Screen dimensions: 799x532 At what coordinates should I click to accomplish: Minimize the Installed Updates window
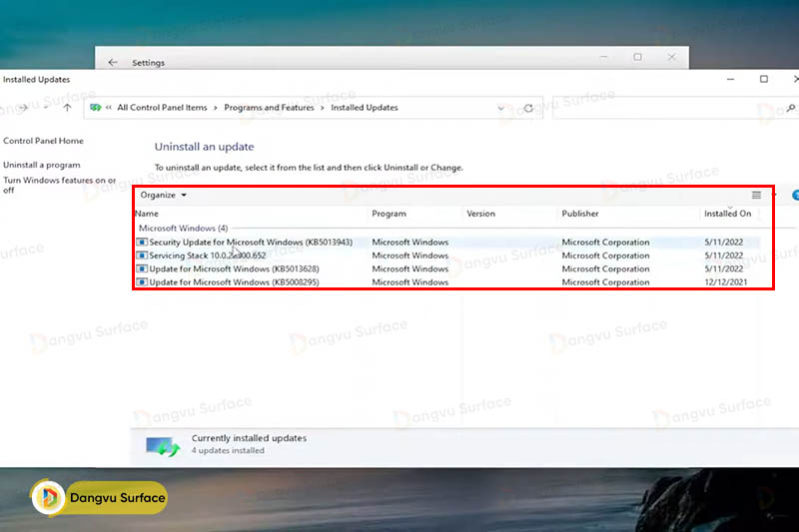730,79
